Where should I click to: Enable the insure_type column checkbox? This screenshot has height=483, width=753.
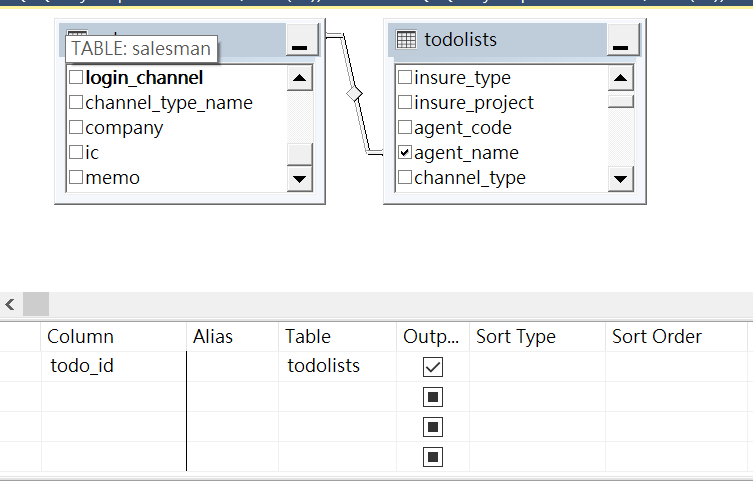[x=405, y=77]
